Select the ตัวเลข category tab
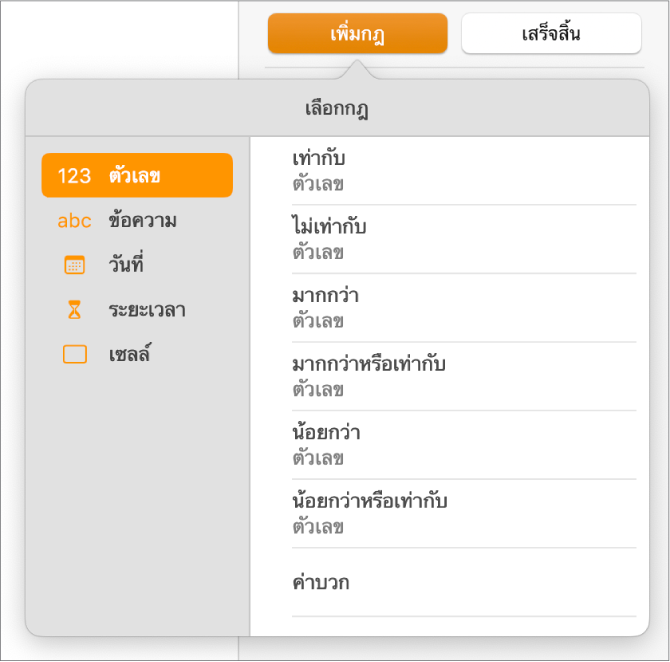This screenshot has height=662, width=670. [x=135, y=176]
